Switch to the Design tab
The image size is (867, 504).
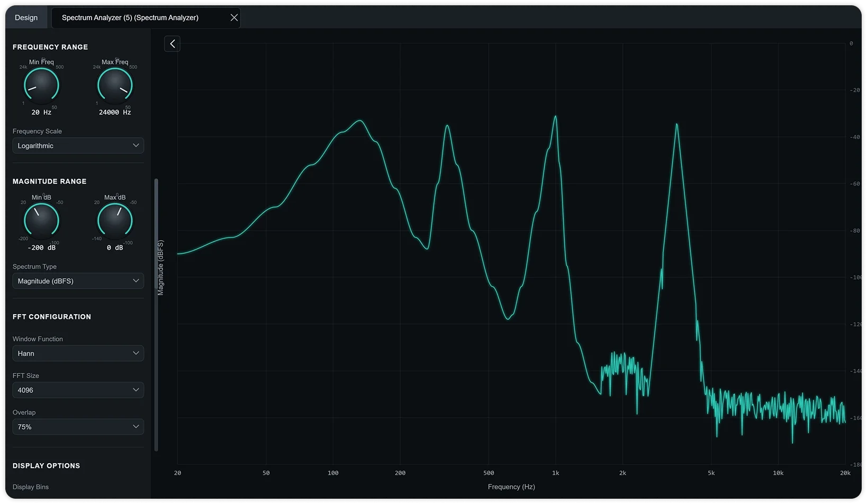click(26, 17)
